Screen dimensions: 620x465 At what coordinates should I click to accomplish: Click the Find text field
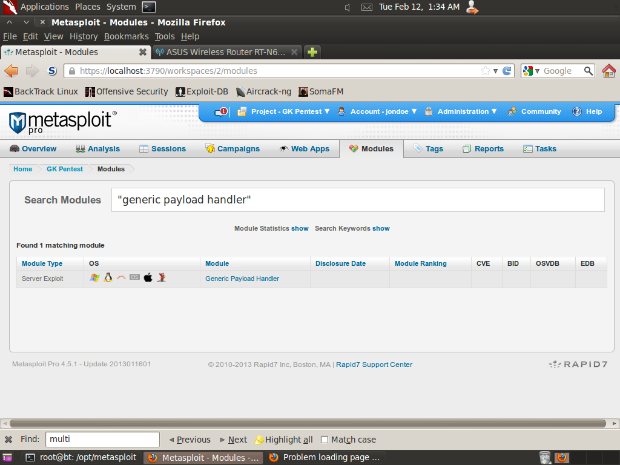coord(102,439)
